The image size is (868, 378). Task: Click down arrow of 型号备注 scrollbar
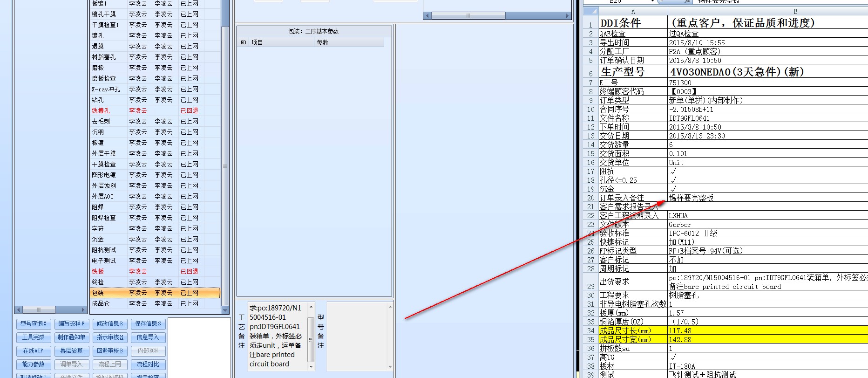390,366
